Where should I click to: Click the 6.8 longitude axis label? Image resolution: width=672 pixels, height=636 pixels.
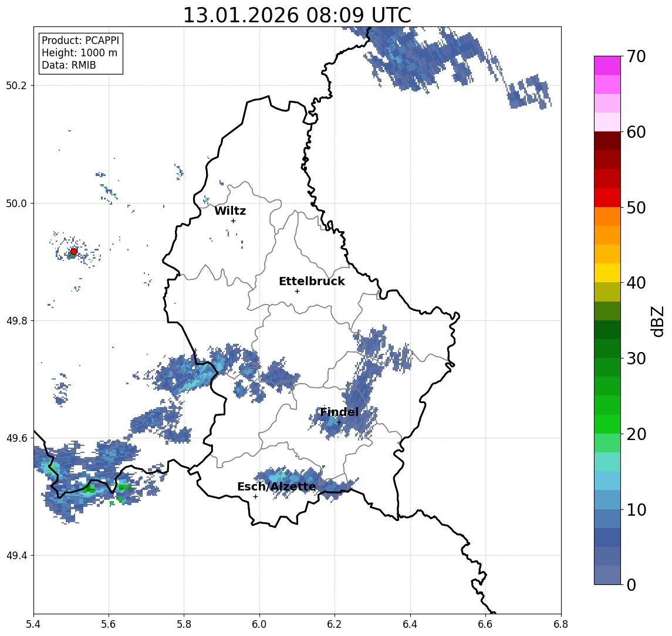[x=560, y=624]
